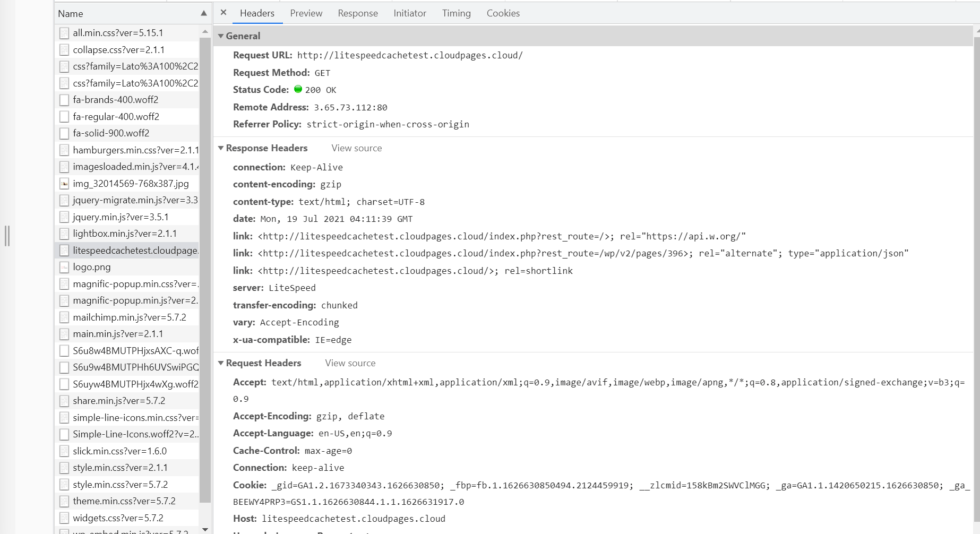Sort requests by the Name column header
The width and height of the screenshot is (980, 534).
pos(70,14)
